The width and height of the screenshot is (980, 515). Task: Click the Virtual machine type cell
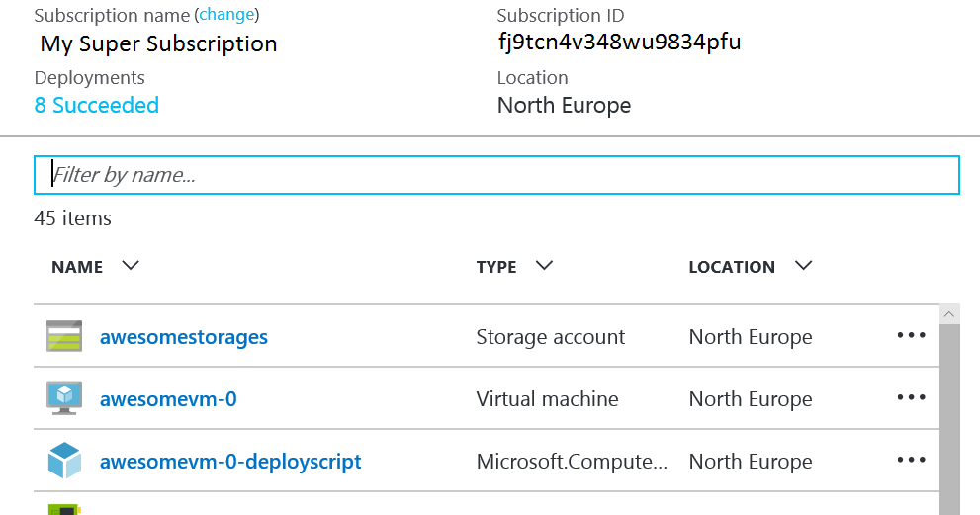(548, 399)
